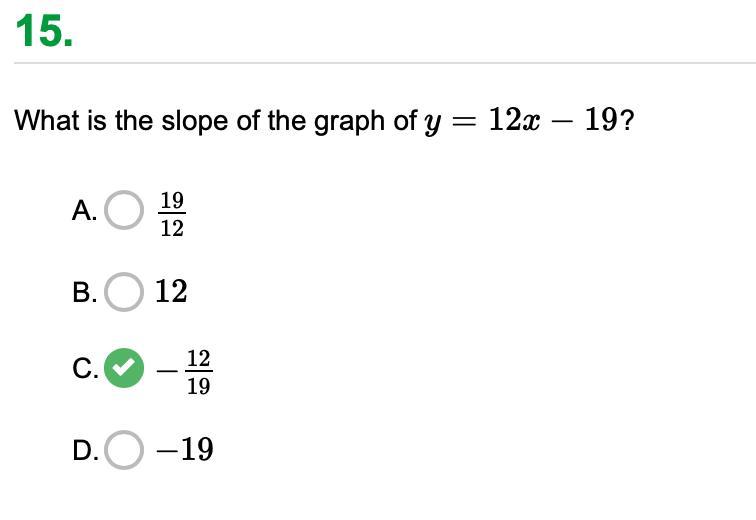Click the question mark ending the question
The width and height of the screenshot is (756, 520).
(627, 120)
